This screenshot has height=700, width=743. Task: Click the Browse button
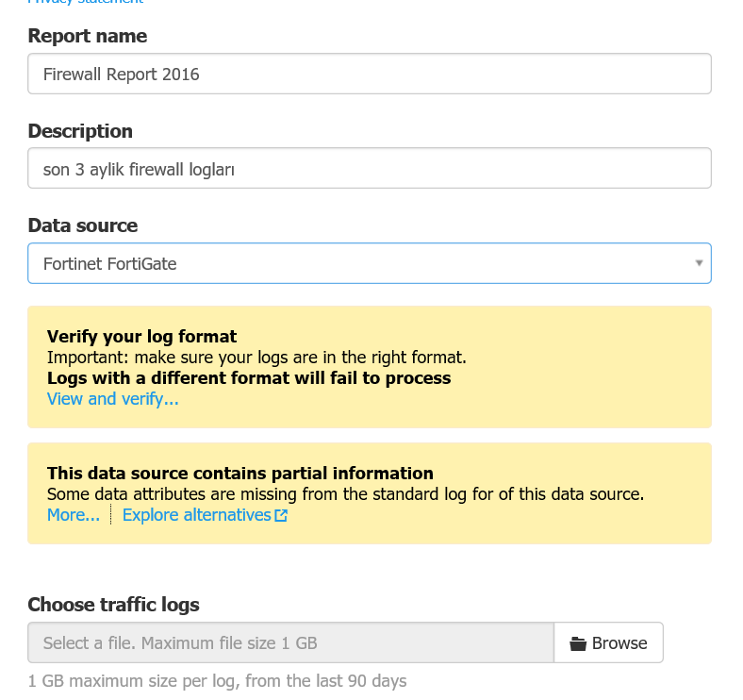608,642
